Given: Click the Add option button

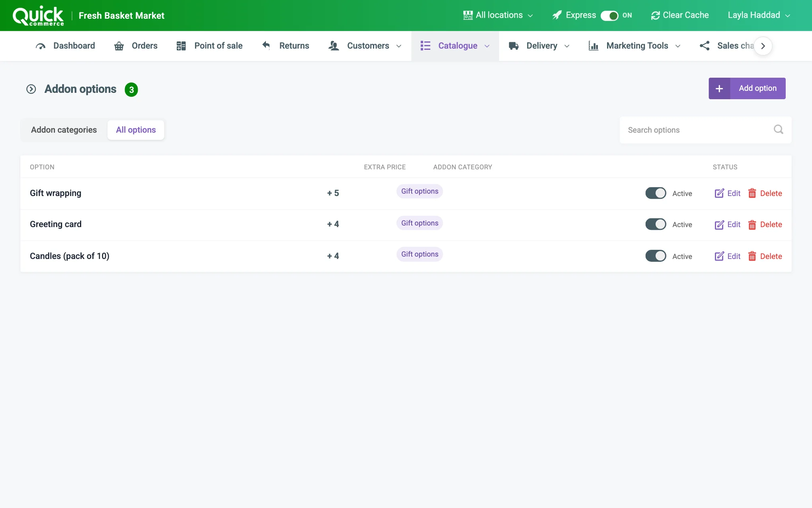Looking at the screenshot, I should [x=747, y=88].
